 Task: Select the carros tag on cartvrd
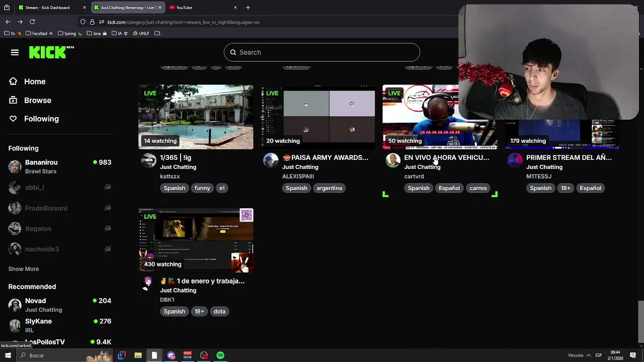click(478, 188)
